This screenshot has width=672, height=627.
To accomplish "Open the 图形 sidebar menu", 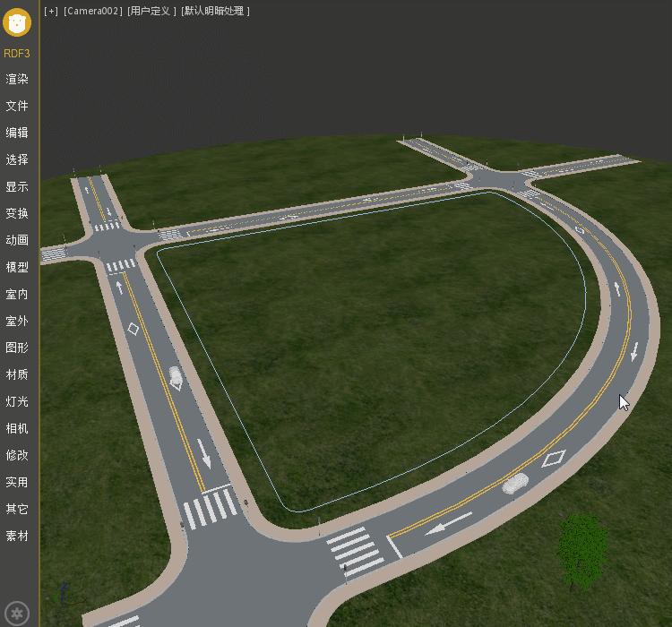I will tap(17, 348).
